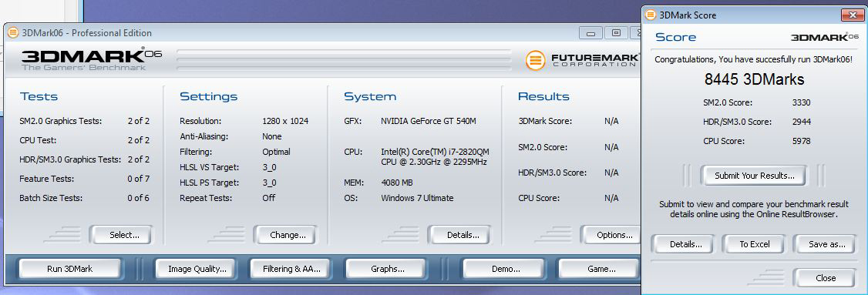
Task: Click the 3DMark Score window title icon
Action: 650,15
